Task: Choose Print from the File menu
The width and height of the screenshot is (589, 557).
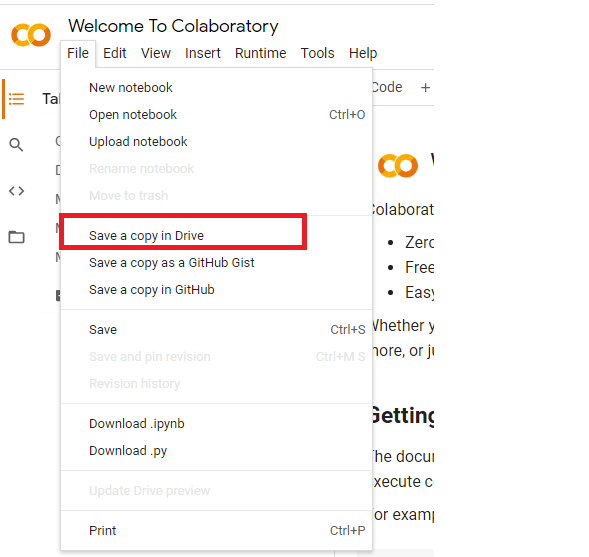Action: coord(216,531)
